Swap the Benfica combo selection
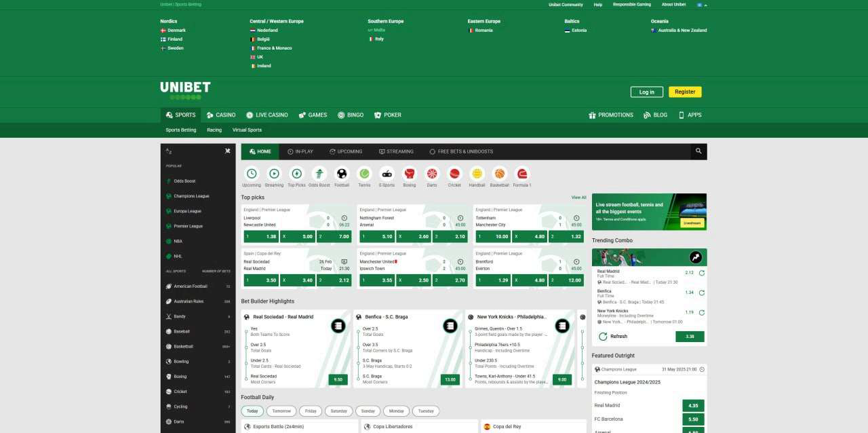Viewport: 868px width, 433px height. pyautogui.click(x=702, y=293)
